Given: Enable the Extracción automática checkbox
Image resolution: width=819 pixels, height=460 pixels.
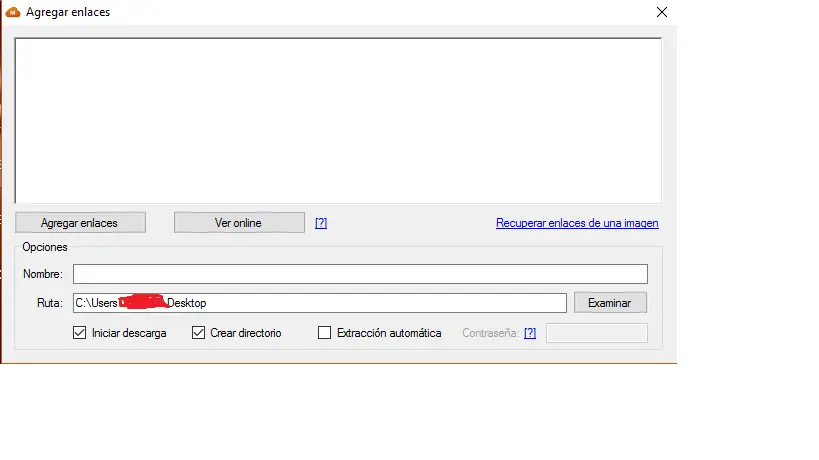Looking at the screenshot, I should pyautogui.click(x=324, y=333).
